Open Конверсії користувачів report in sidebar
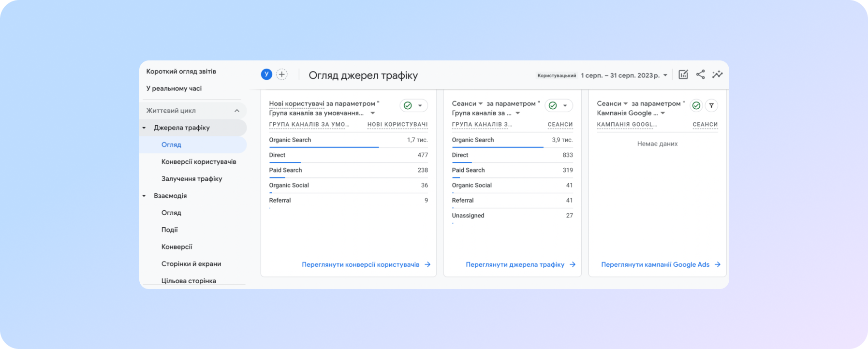 coord(198,161)
